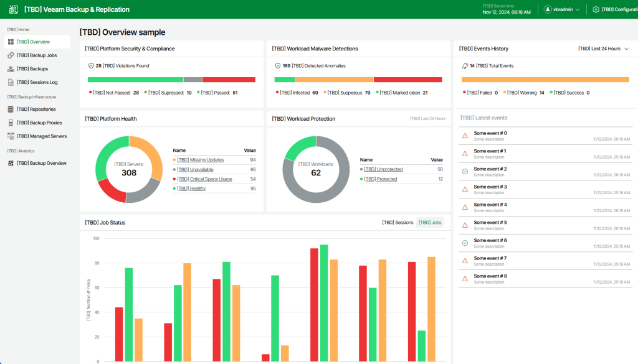Image resolution: width=638 pixels, height=364 pixels.
Task: Switch Job Status view to Sessions
Action: (398, 222)
